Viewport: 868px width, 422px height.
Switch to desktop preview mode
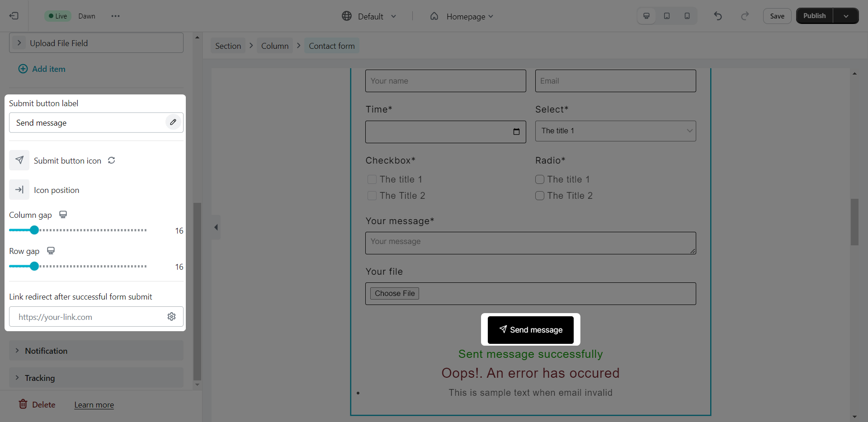point(646,16)
